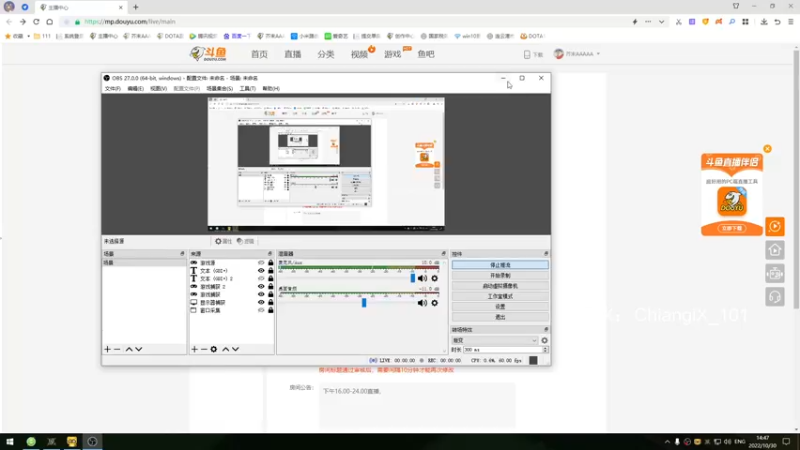Click the 时长 duration stepper arrows
The width and height of the screenshot is (800, 450).
[x=545, y=350]
